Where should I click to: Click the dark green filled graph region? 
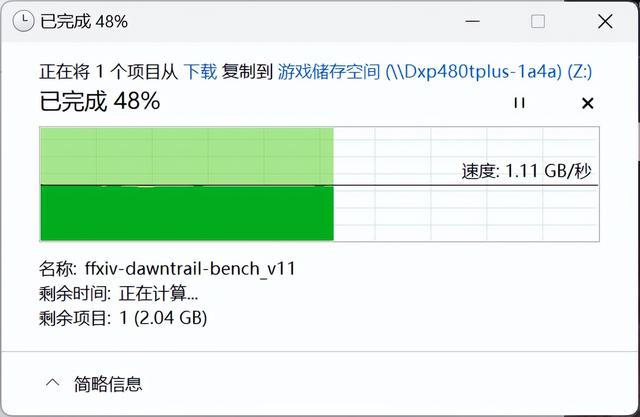(187, 213)
